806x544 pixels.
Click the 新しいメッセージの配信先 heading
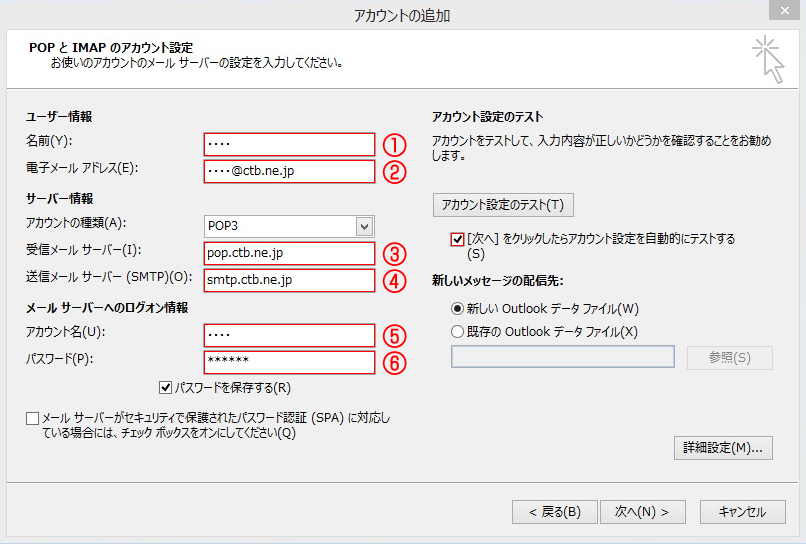point(498,281)
